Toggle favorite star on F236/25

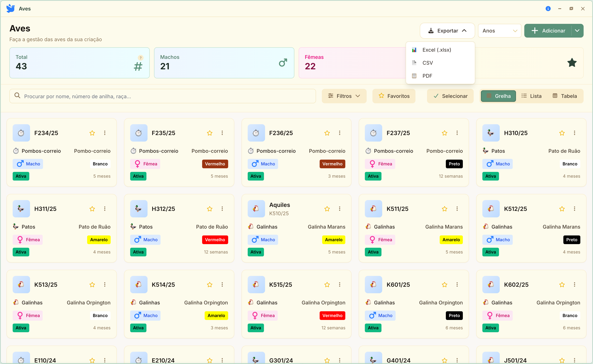click(x=327, y=133)
